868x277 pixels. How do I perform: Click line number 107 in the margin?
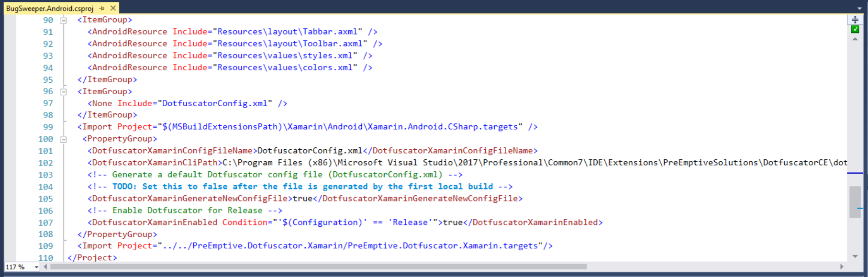click(45, 223)
